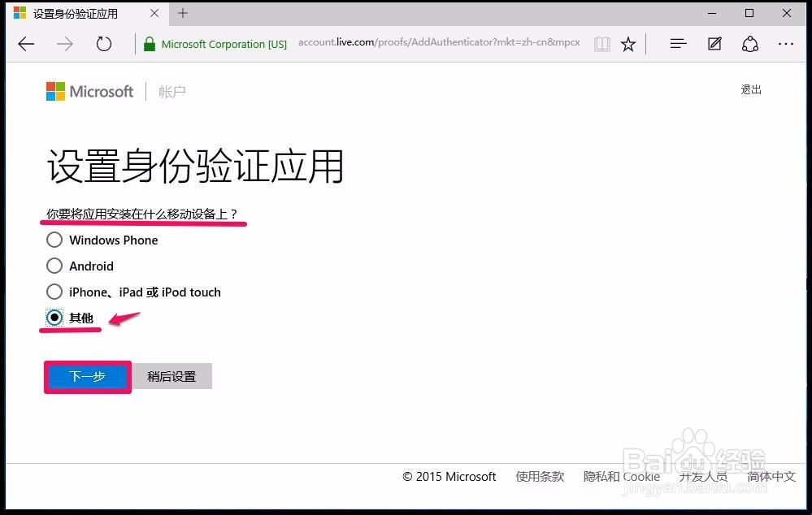This screenshot has width=812, height=515.
Task: Choose the Android radio option
Action: pyautogui.click(x=54, y=266)
